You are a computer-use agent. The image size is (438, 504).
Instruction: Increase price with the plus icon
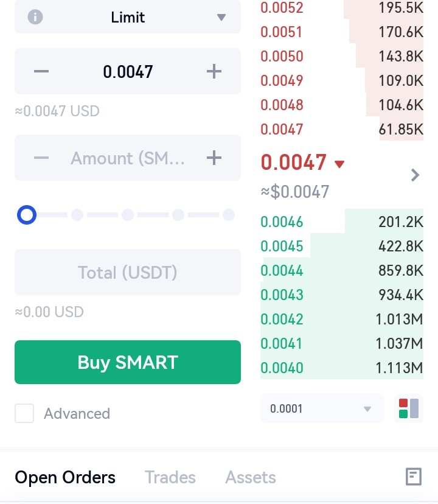214,71
